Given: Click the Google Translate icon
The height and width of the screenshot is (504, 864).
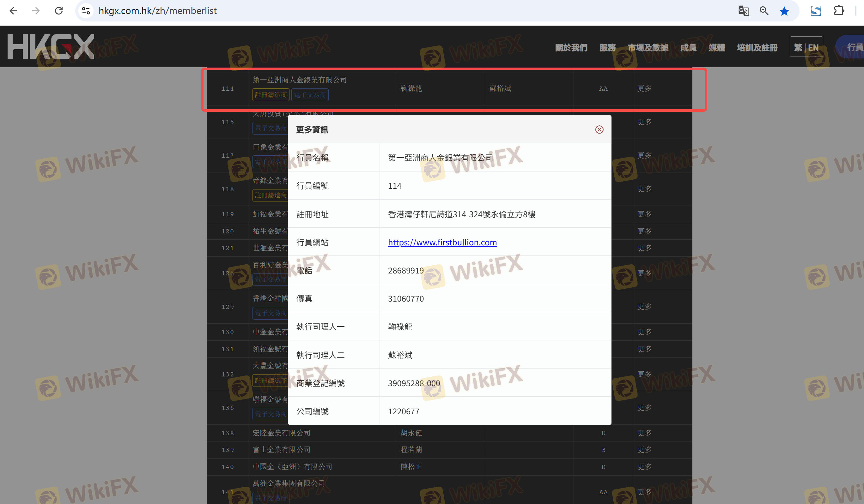Looking at the screenshot, I should 743,11.
